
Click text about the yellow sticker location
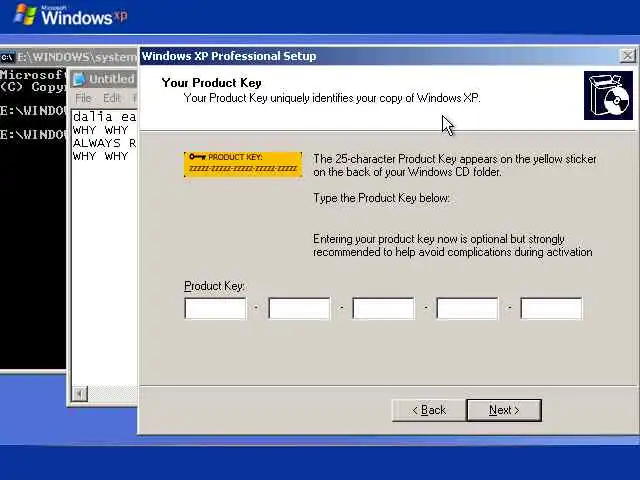tap(455, 165)
